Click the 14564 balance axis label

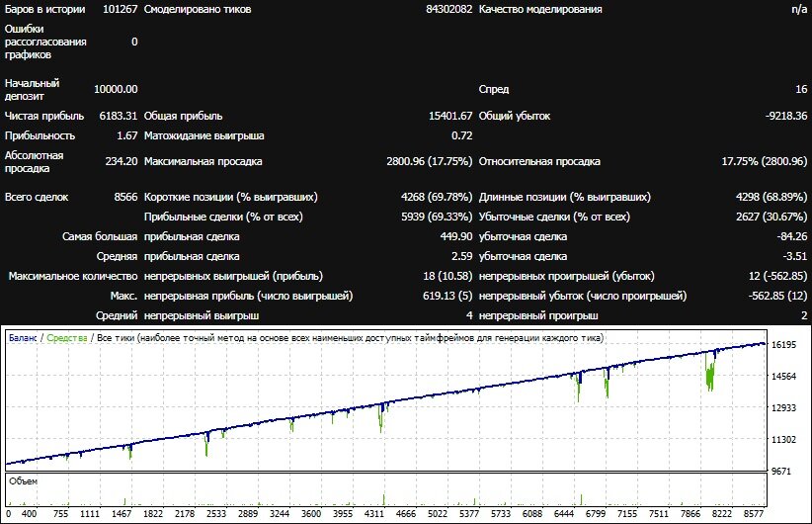pyautogui.click(x=783, y=377)
